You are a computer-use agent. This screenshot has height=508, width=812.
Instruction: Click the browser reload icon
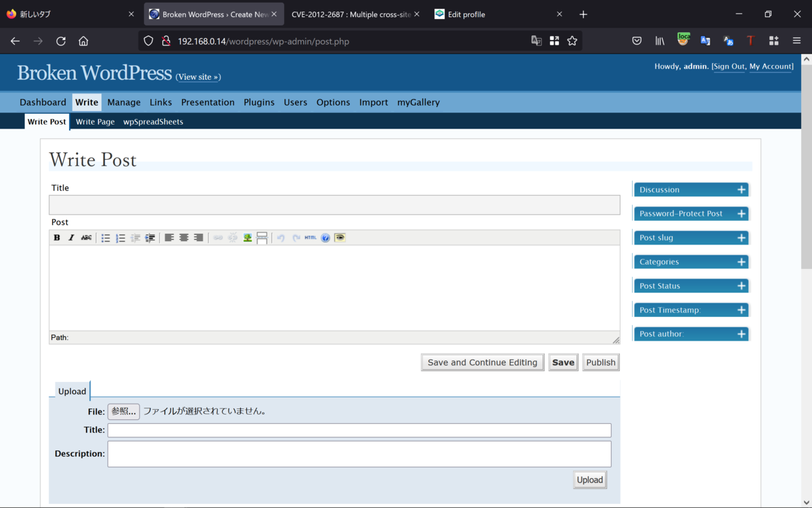tap(61, 41)
